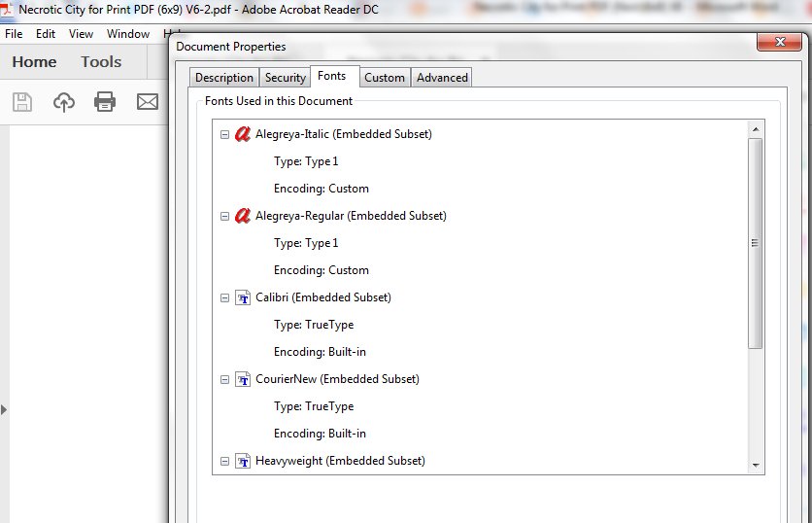Image resolution: width=812 pixels, height=523 pixels.
Task: Click the PDF icon in title bar
Action: (7, 9)
